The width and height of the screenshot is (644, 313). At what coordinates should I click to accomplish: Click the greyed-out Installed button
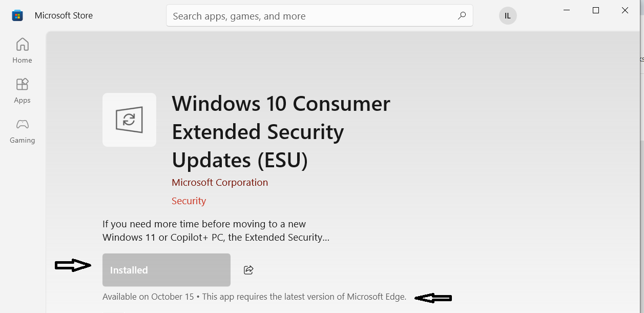pos(165,269)
